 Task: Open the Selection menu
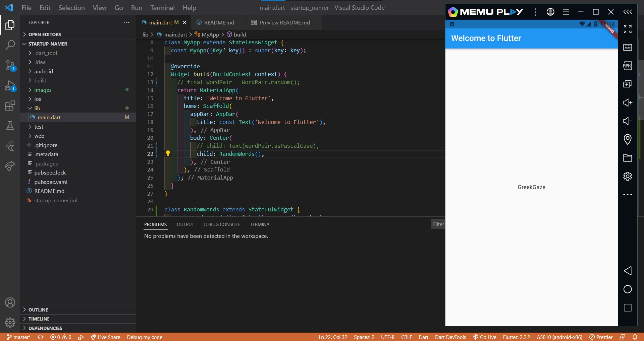71,8
